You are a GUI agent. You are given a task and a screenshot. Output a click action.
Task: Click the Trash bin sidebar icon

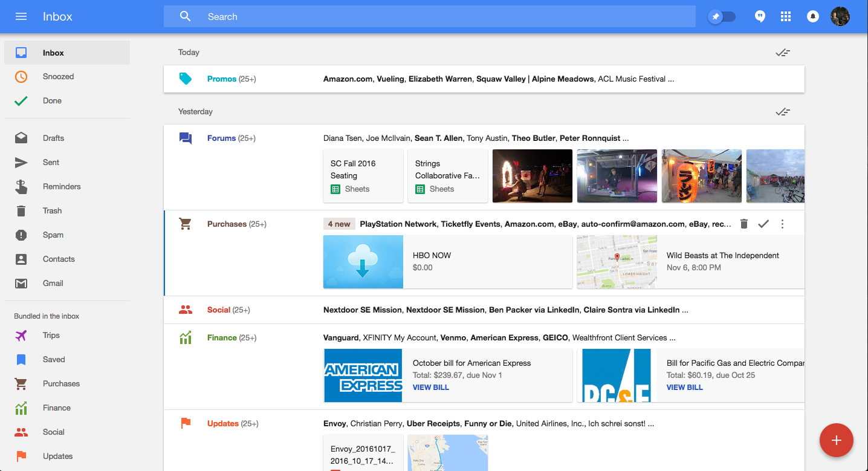[21, 210]
